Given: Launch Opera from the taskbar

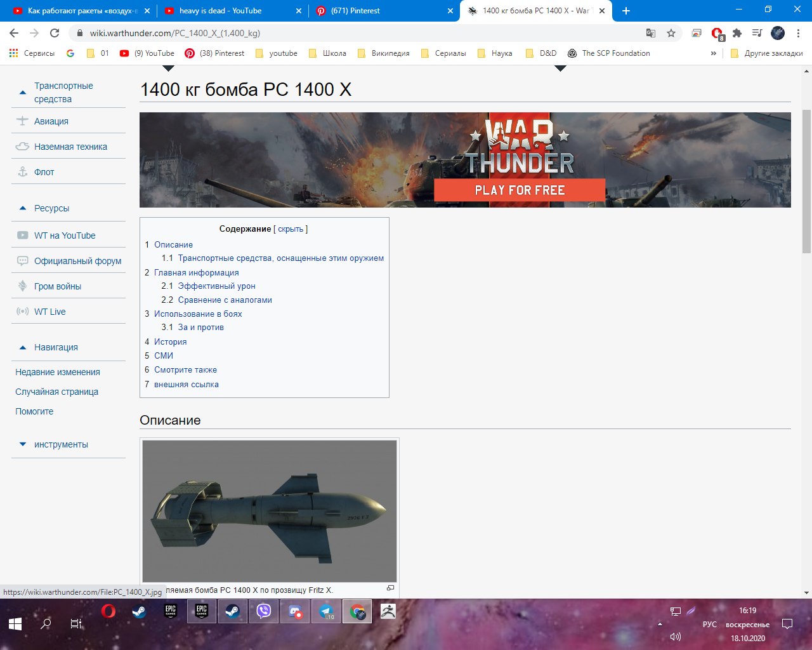Looking at the screenshot, I should (x=108, y=612).
